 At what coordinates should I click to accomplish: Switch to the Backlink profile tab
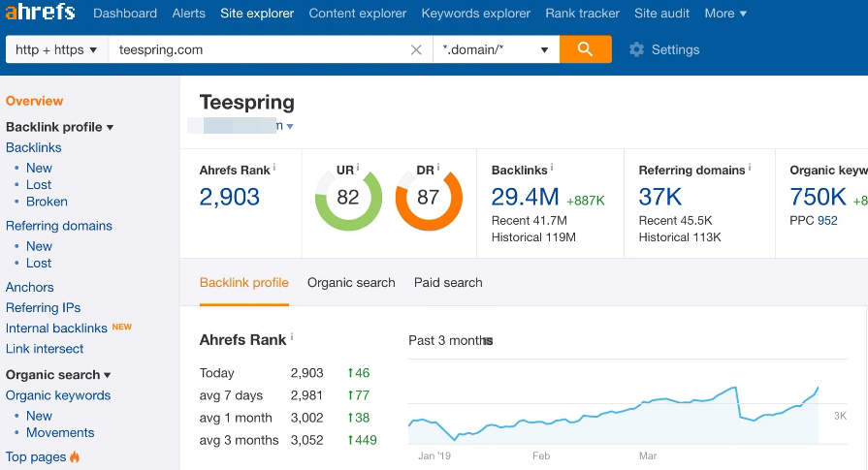tap(244, 283)
